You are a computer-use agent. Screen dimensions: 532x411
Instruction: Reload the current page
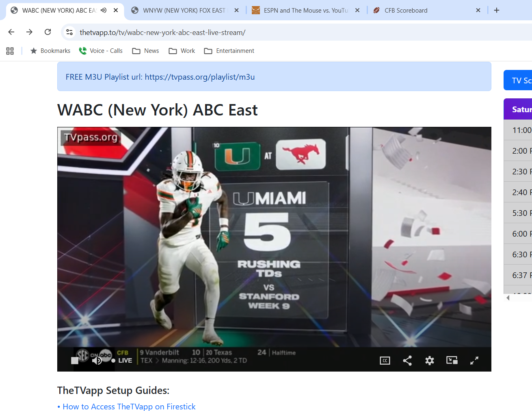click(48, 32)
